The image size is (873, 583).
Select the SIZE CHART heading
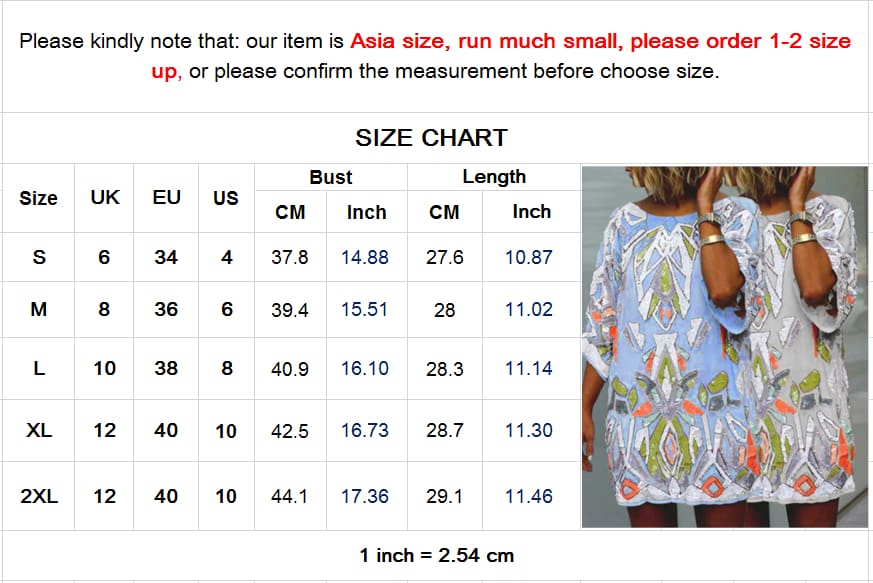coord(431,138)
